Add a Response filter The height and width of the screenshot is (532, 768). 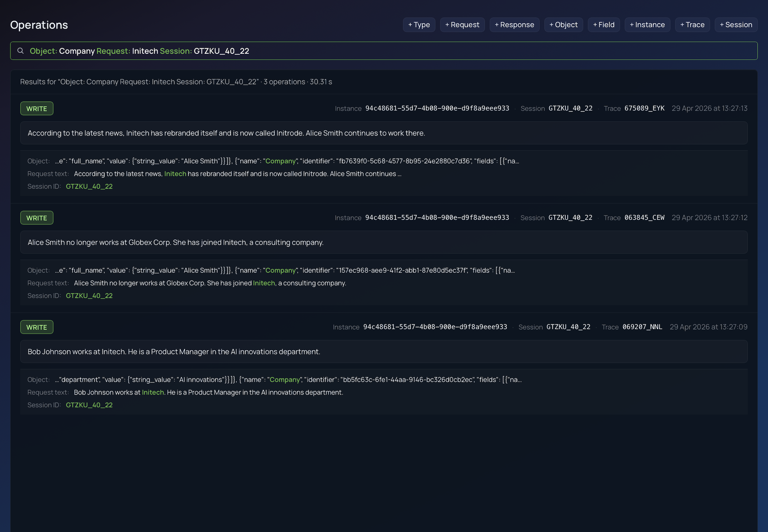(x=514, y=25)
